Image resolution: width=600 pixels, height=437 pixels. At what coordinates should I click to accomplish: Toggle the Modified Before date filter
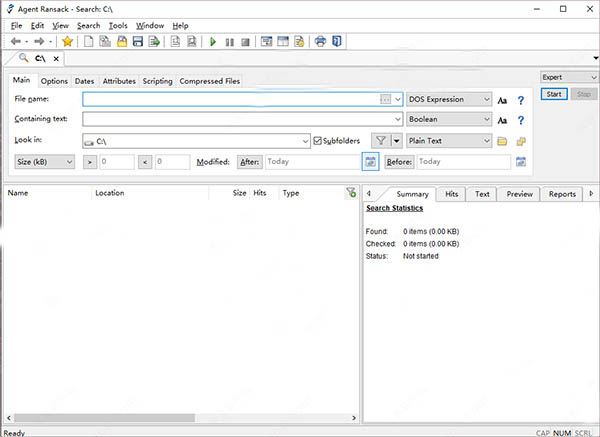click(399, 161)
